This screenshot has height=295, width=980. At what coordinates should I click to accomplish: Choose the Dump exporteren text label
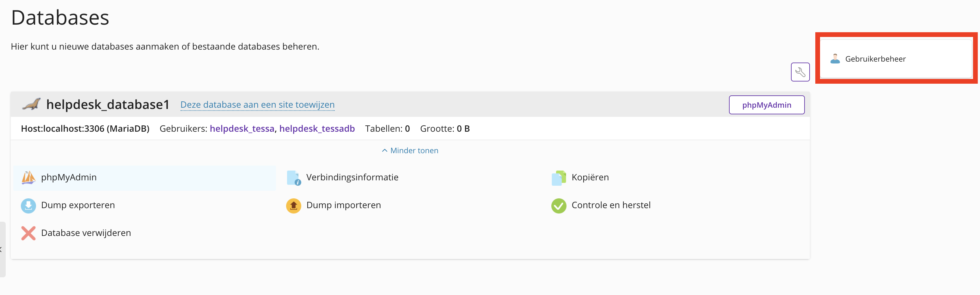click(78, 205)
